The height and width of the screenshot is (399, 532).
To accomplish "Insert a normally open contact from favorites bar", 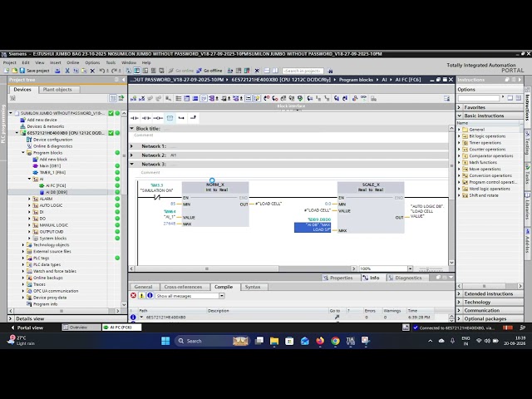I will point(135,118).
